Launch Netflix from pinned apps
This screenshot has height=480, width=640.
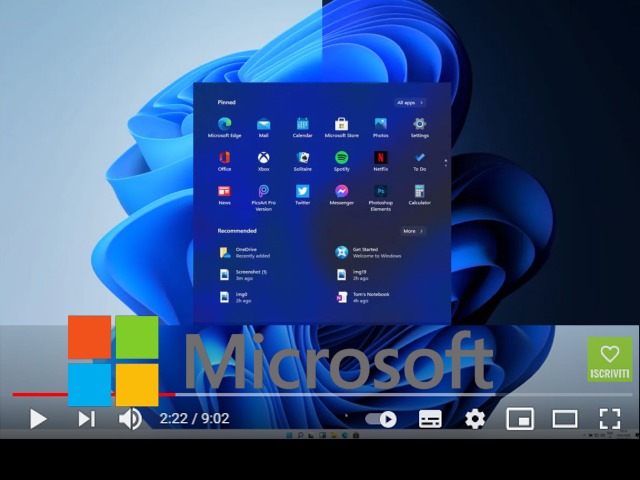tap(380, 161)
